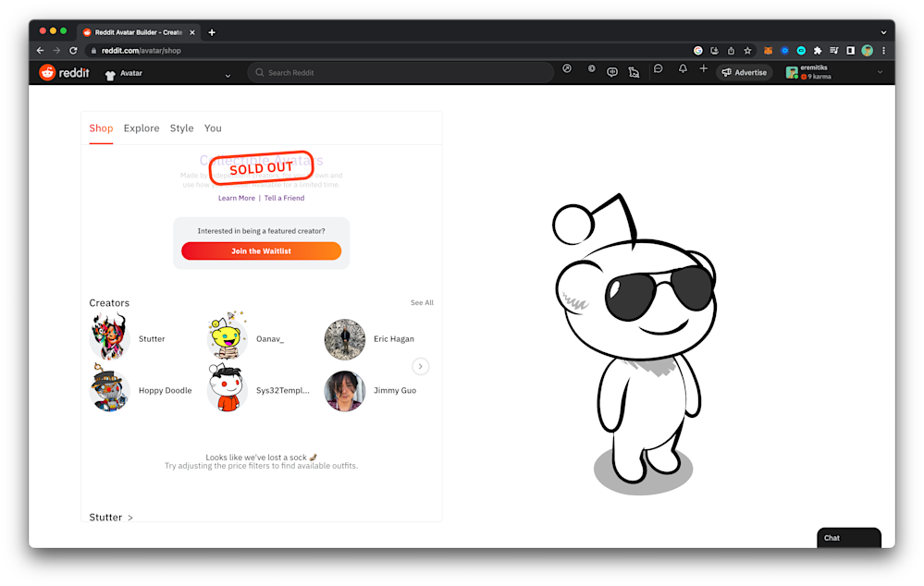The width and height of the screenshot is (924, 586).
Task: Switch to the Style tab
Action: click(x=181, y=128)
